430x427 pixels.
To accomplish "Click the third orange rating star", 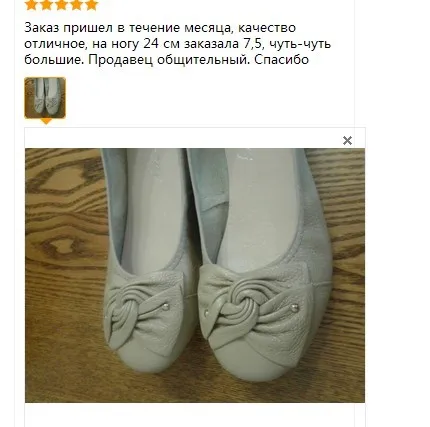I will point(61,5).
